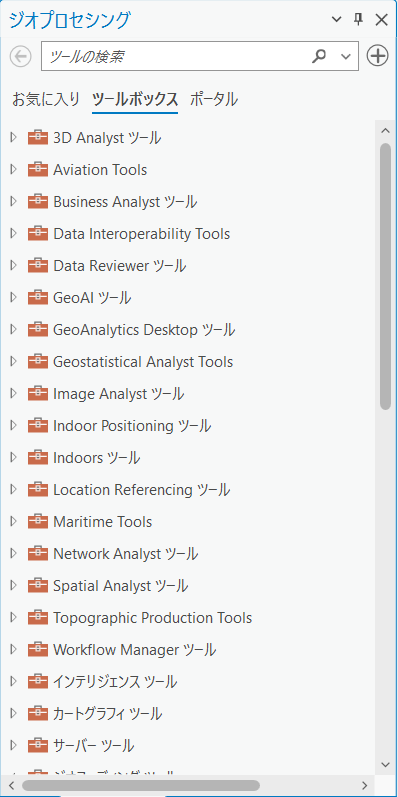Click the Spatial Analyst toolbox icon
The height and width of the screenshot is (797, 398).
click(x=38, y=586)
